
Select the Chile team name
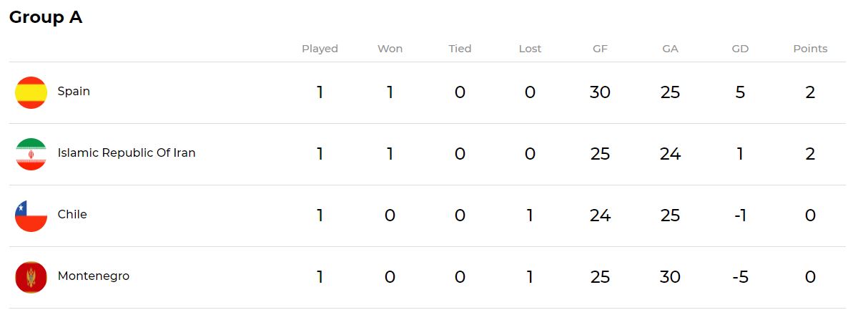point(72,215)
